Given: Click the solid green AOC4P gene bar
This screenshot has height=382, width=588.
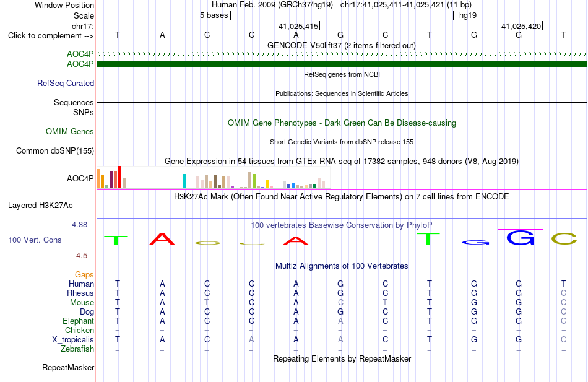Looking at the screenshot, I should pos(342,64).
